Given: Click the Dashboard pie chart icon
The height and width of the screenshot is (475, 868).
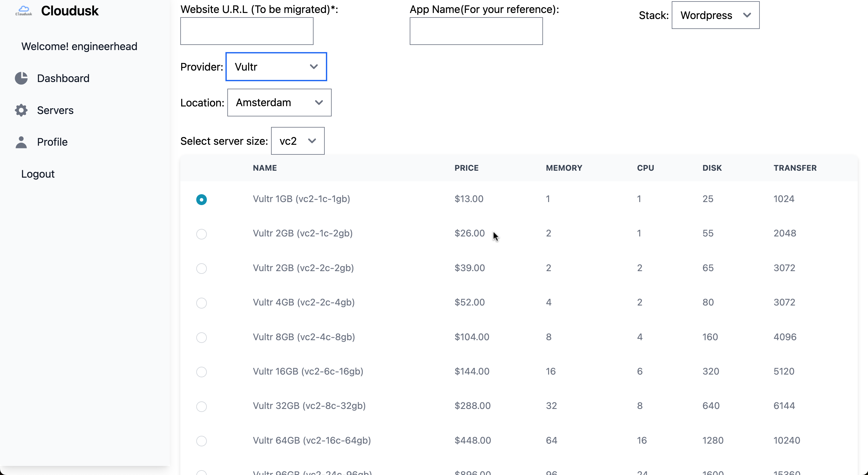Looking at the screenshot, I should (21, 78).
